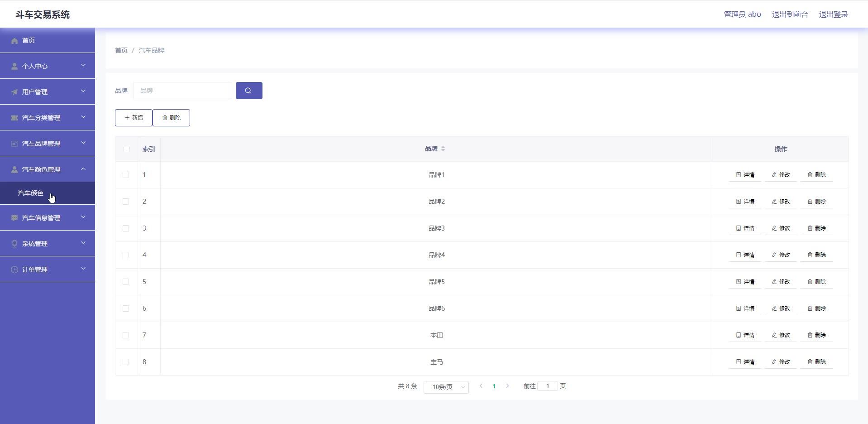Open 详情 for 品牌1 row
Viewport: 868px width, 424px height.
tap(745, 175)
